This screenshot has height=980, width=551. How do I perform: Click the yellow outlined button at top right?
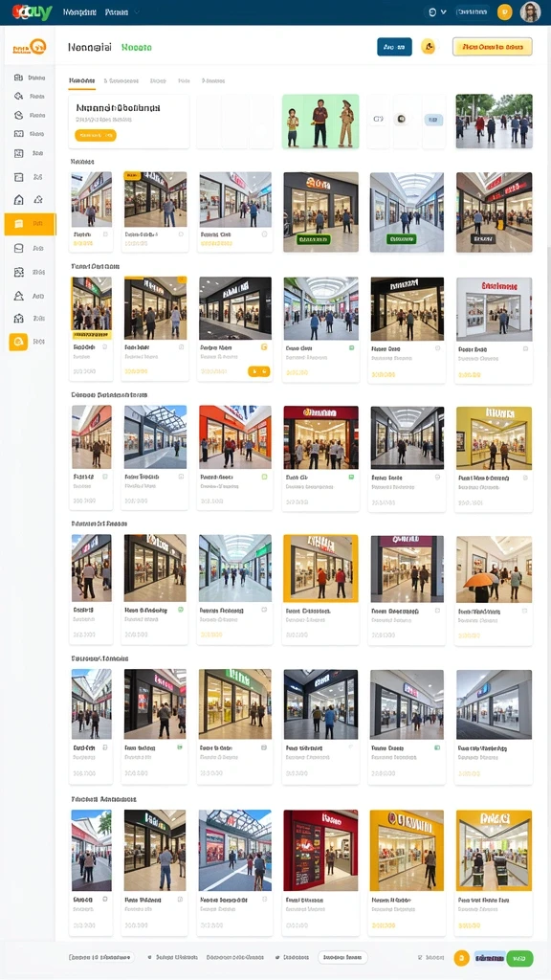click(x=493, y=47)
